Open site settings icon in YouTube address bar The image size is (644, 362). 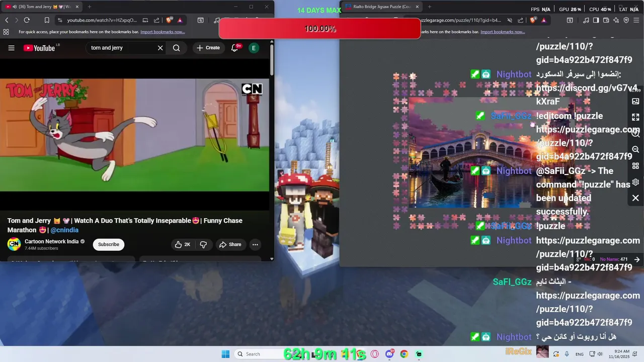click(60, 20)
